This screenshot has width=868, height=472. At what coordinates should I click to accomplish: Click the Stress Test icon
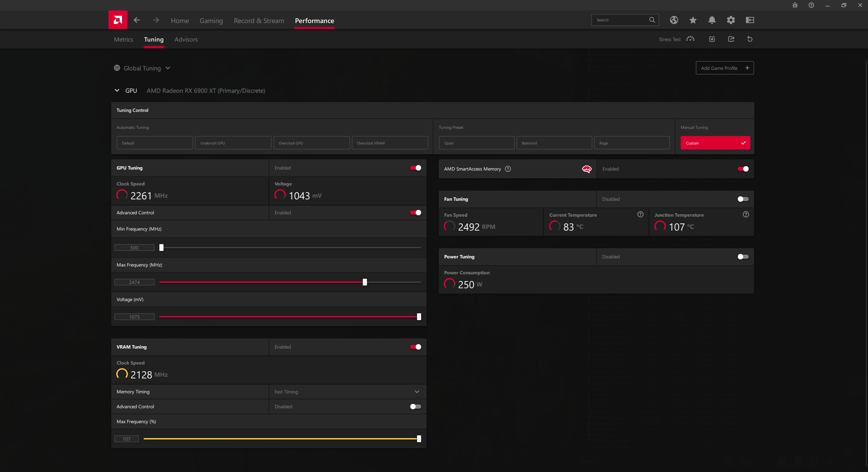tap(690, 39)
